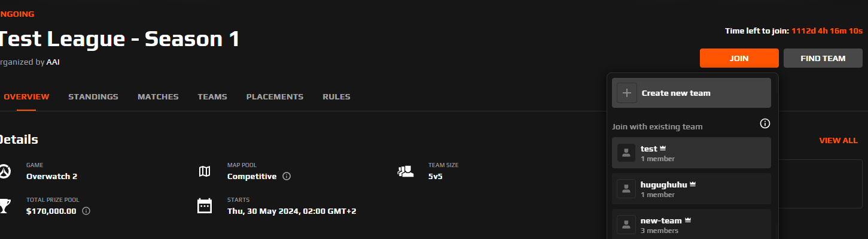Click the FIND TEAM button

tap(823, 58)
